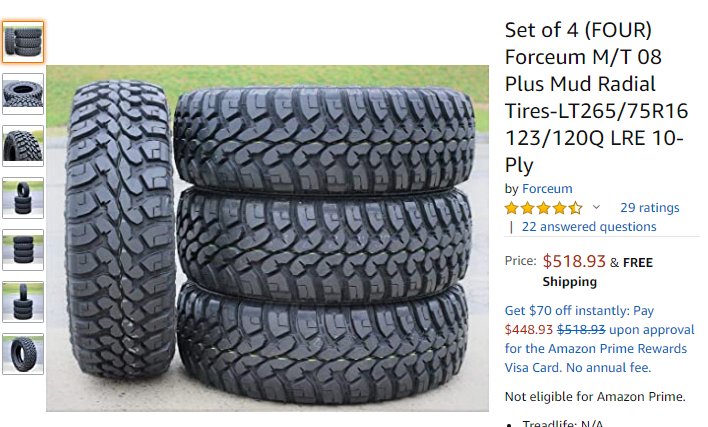
Task: Click the main product image of tires
Action: click(x=267, y=238)
